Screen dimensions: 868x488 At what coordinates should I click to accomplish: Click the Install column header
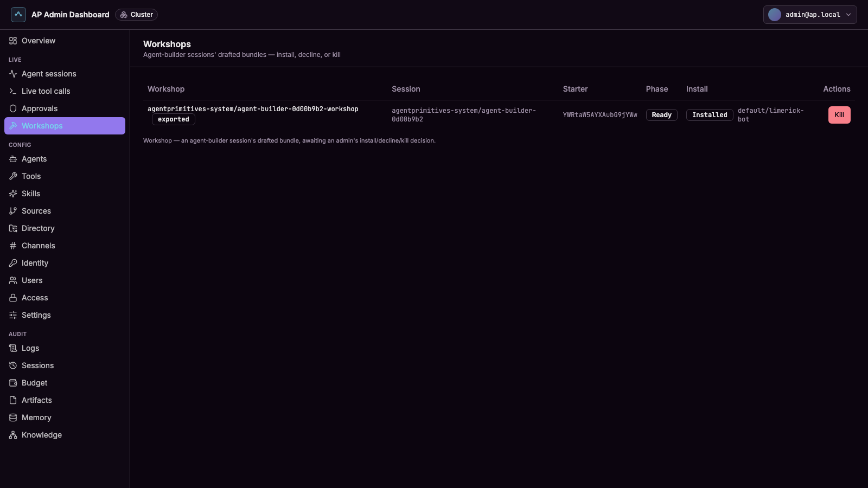697,89
